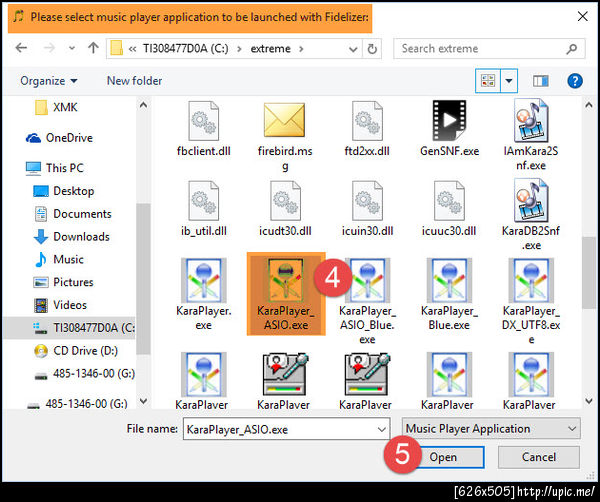600x502 pixels.
Task: Show hidden breadcrumb path chevrons
Action: click(132, 49)
